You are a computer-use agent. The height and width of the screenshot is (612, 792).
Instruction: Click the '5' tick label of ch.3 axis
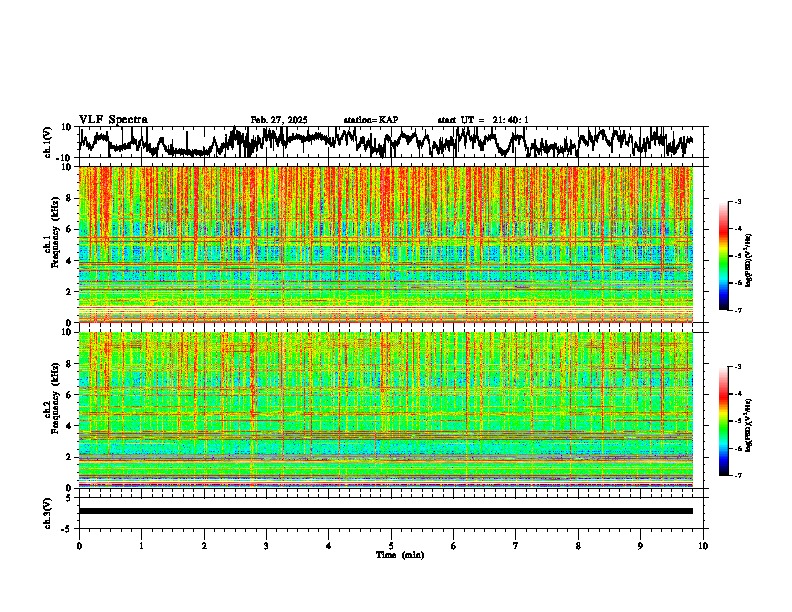69,498
